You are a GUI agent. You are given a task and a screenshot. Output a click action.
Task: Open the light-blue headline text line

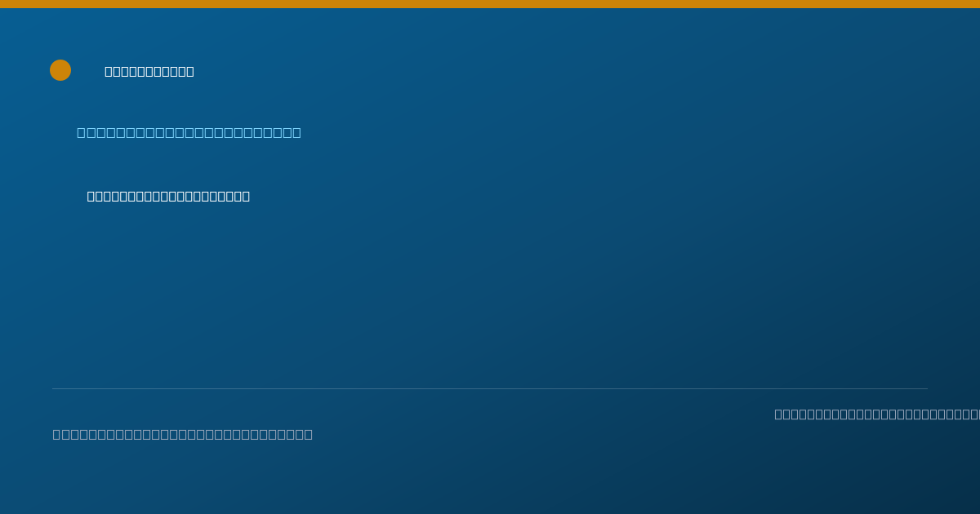pyautogui.click(x=189, y=132)
